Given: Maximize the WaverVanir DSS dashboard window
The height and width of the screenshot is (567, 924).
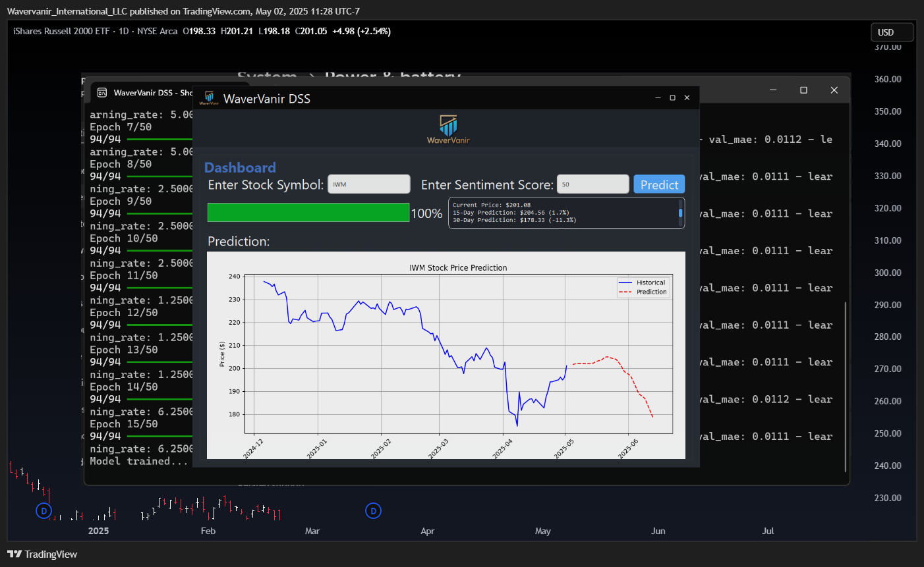Looking at the screenshot, I should point(672,97).
